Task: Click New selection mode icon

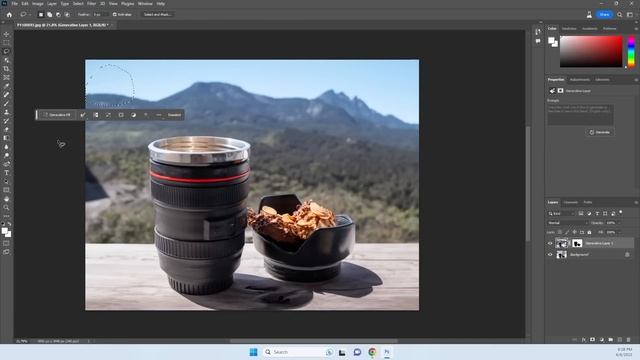Action: pyautogui.click(x=41, y=14)
